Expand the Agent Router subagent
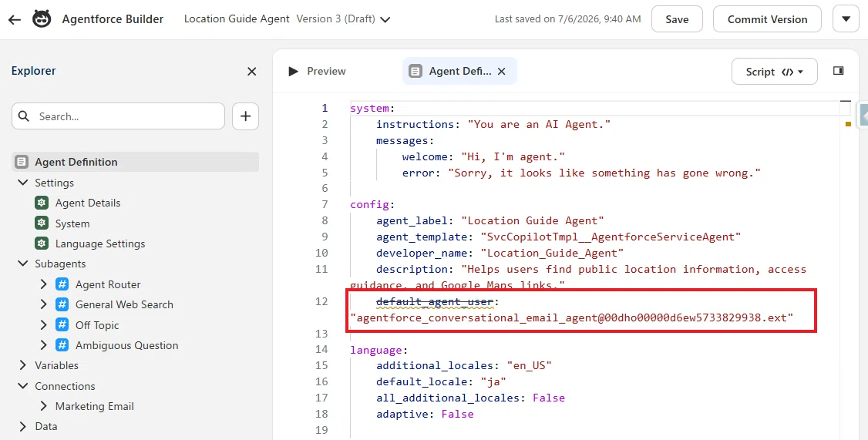 tap(44, 284)
